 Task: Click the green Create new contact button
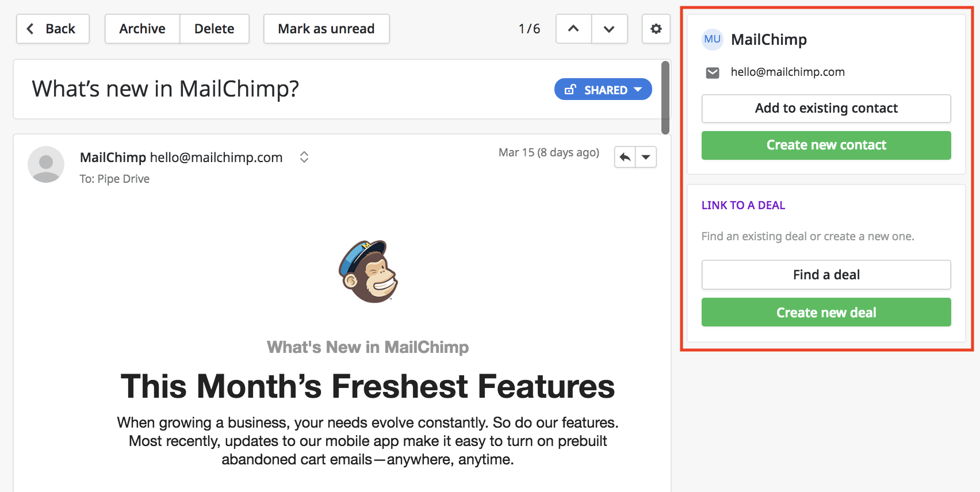[x=826, y=145]
